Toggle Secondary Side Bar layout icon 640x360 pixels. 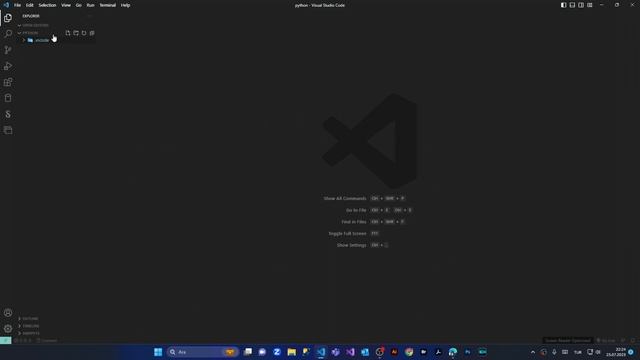coord(581,5)
